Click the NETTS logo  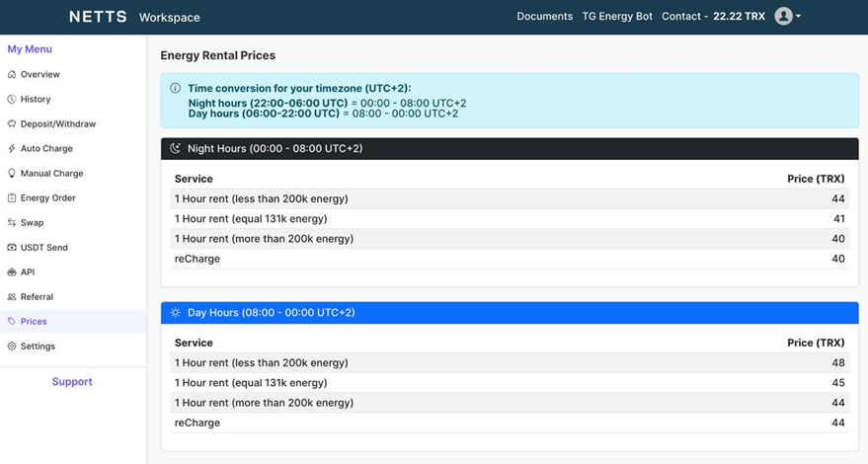pos(98,17)
